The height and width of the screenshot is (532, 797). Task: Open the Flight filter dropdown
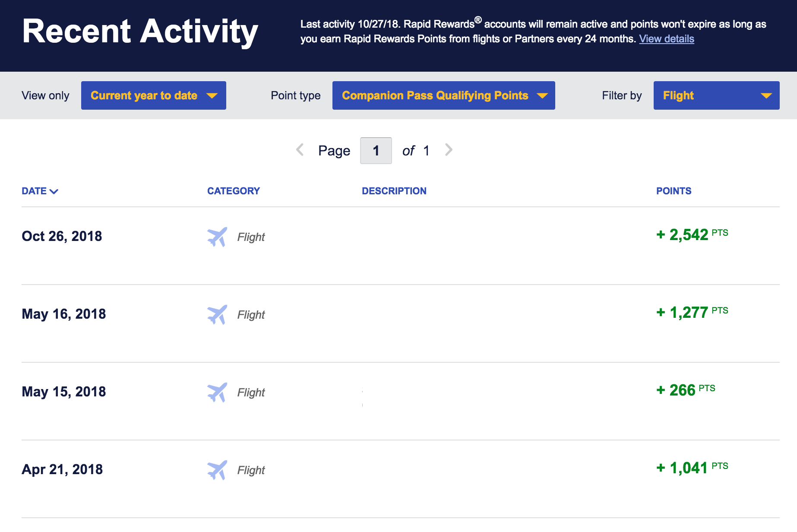point(716,95)
